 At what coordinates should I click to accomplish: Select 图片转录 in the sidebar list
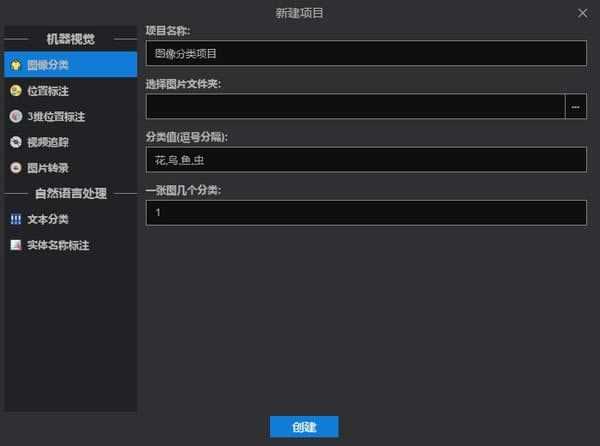point(48,168)
